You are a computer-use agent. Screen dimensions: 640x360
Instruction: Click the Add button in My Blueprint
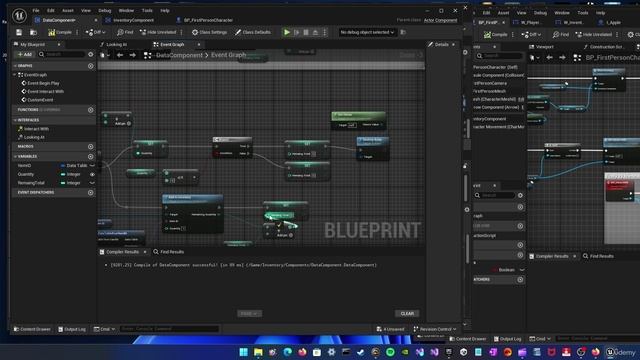point(24,54)
